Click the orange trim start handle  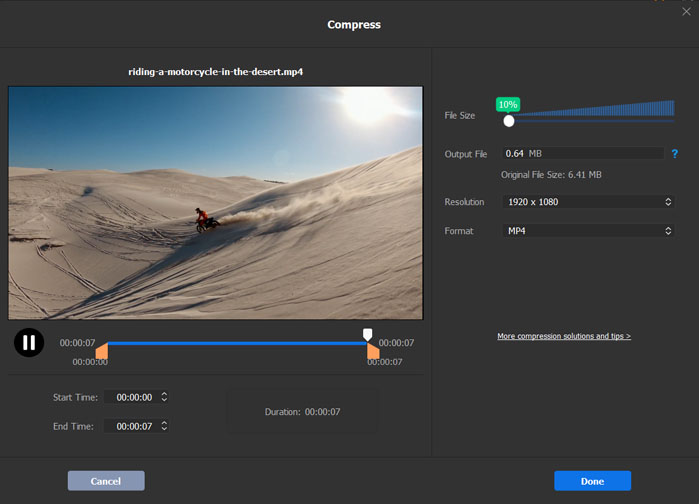pyautogui.click(x=102, y=350)
